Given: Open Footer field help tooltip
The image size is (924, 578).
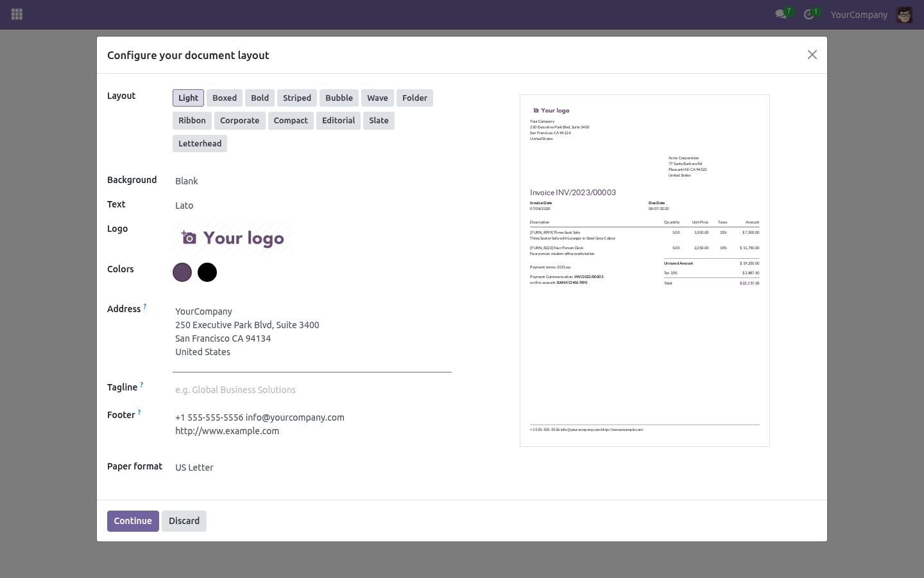Looking at the screenshot, I should point(139,412).
